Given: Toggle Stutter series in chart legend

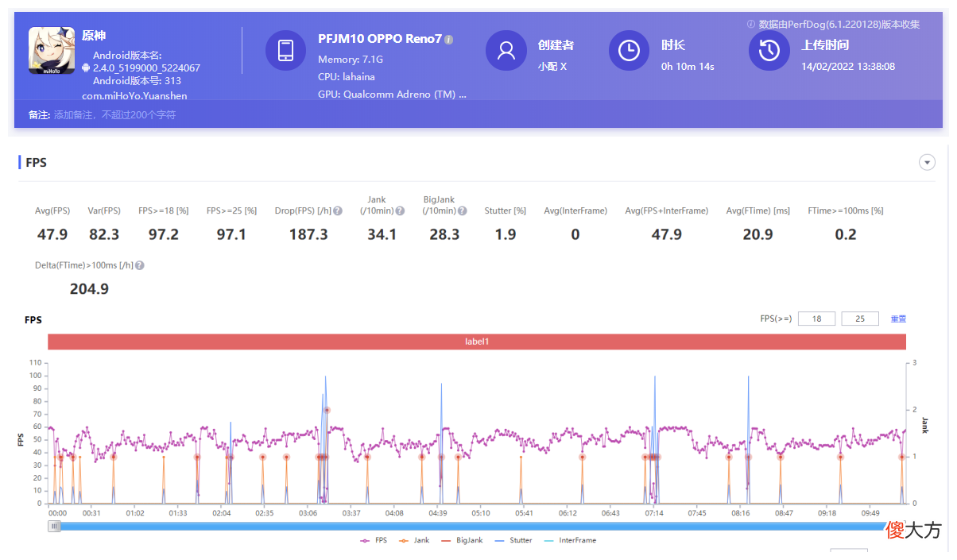Looking at the screenshot, I should (512, 540).
